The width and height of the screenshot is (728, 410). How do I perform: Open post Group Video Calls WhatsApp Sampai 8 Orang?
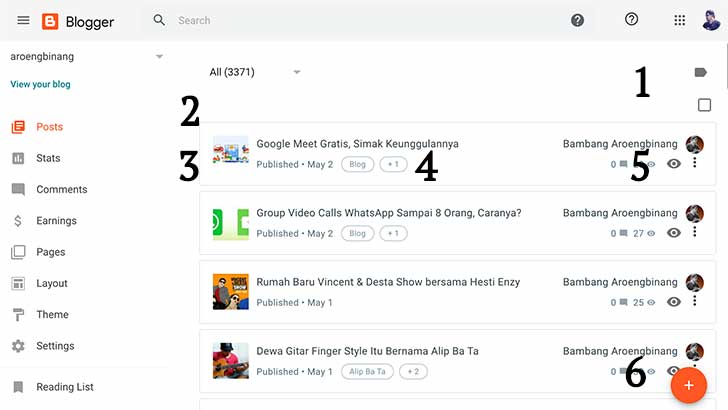pos(389,213)
